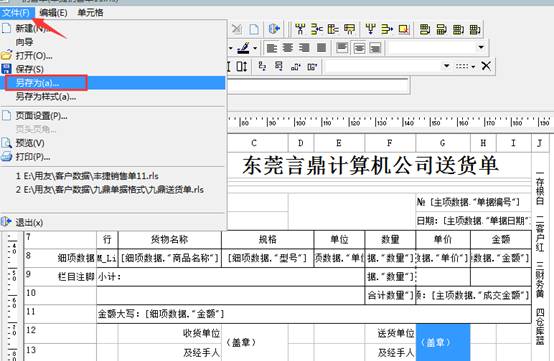
Task: Click the blank page toolbar icon
Action: pyautogui.click(x=254, y=29)
